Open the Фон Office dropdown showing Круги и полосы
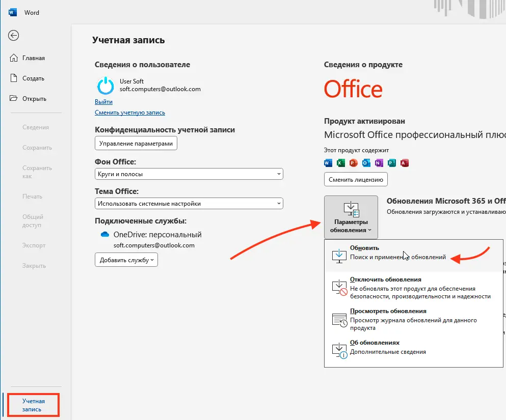This screenshot has width=506, height=420. pyautogui.click(x=189, y=174)
